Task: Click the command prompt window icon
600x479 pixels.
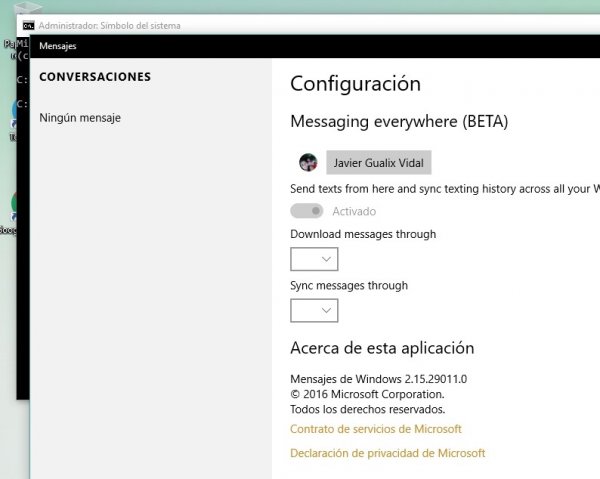Action: tap(28, 26)
